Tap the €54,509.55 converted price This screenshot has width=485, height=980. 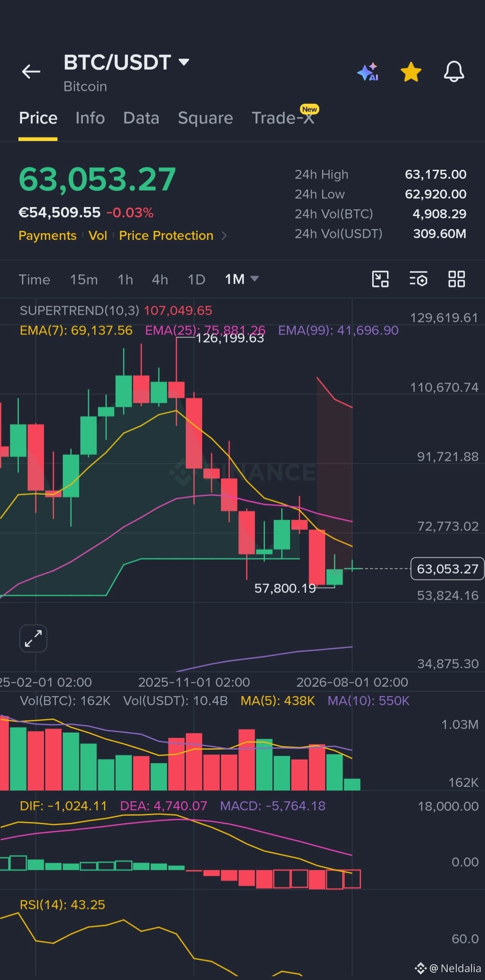tap(59, 212)
